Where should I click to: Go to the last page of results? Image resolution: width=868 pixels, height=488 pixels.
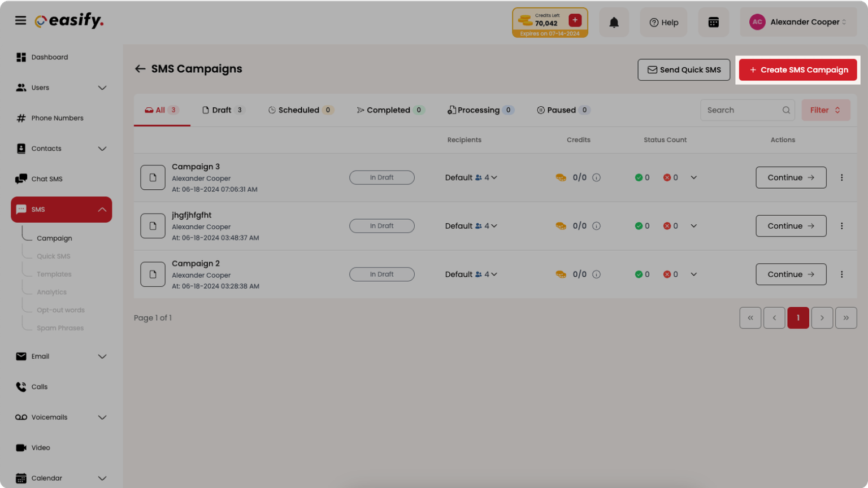click(846, 318)
